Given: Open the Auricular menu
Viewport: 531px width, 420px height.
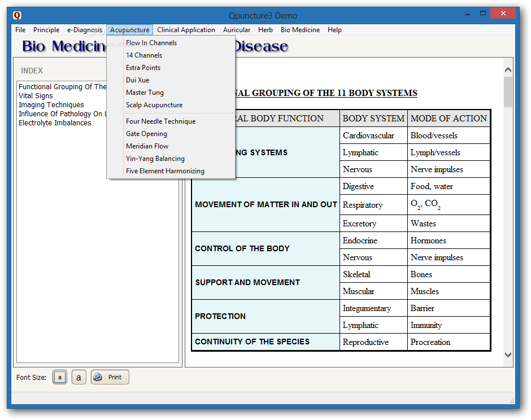Looking at the screenshot, I should (x=237, y=30).
